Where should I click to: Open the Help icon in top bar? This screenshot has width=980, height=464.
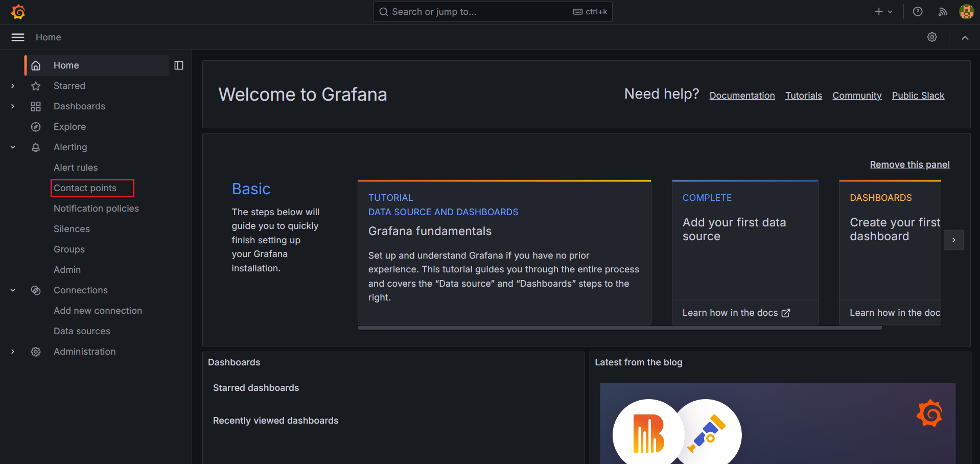tap(917, 11)
